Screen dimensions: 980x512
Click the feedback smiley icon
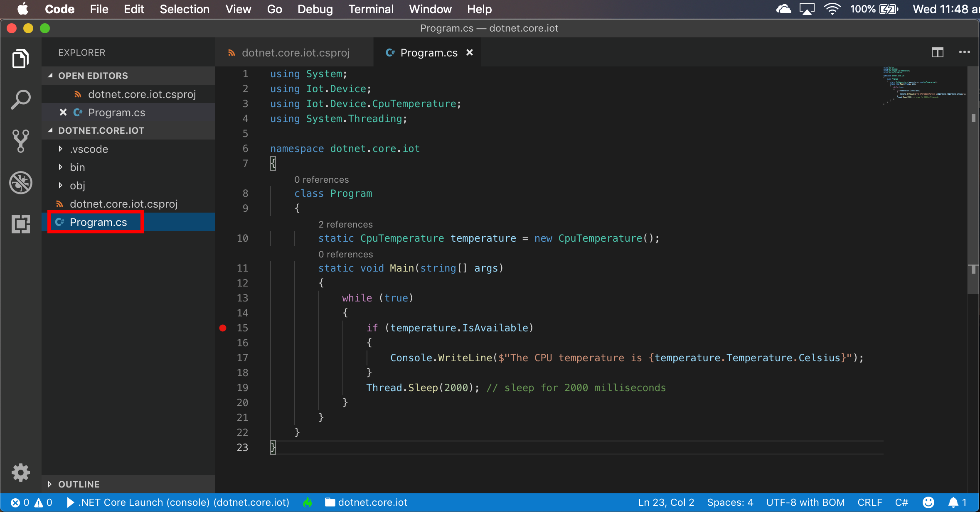pyautogui.click(x=928, y=502)
